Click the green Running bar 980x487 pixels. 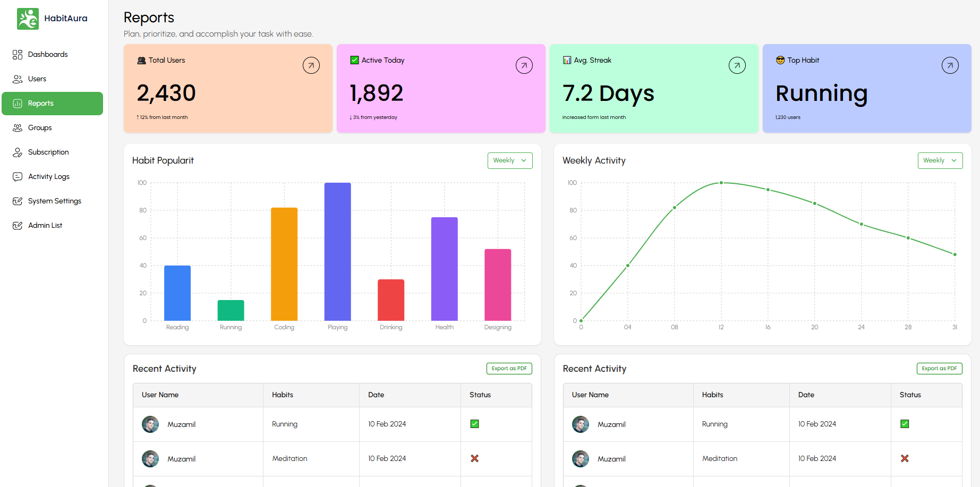coord(231,310)
